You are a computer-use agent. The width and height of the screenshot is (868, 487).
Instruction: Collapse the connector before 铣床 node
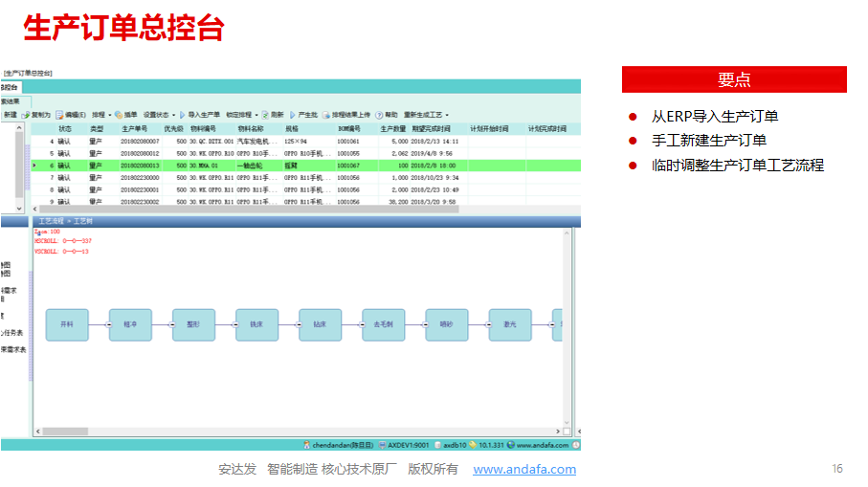click(x=235, y=325)
